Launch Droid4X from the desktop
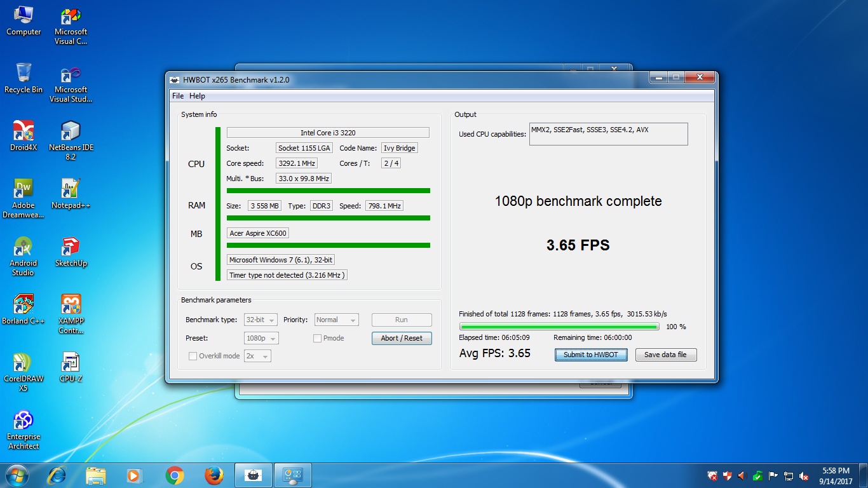868x488 pixels. tap(24, 137)
